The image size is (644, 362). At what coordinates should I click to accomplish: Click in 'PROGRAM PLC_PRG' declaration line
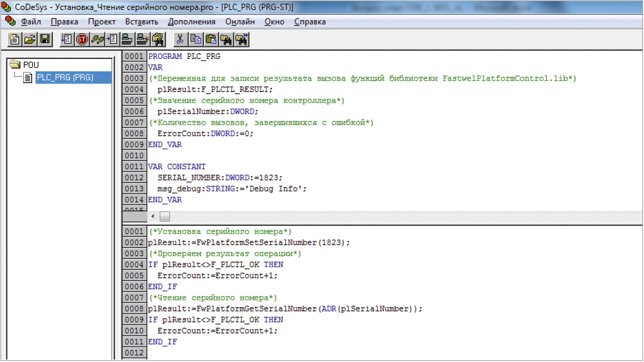pyautogui.click(x=184, y=56)
